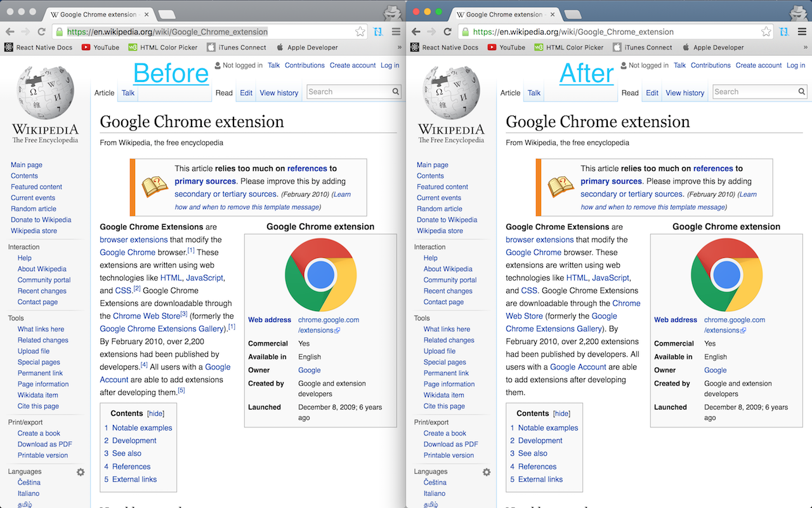This screenshot has height=508, width=812.
Task: Expand the bookmarks overflow chevron in the After window
Action: (x=805, y=47)
